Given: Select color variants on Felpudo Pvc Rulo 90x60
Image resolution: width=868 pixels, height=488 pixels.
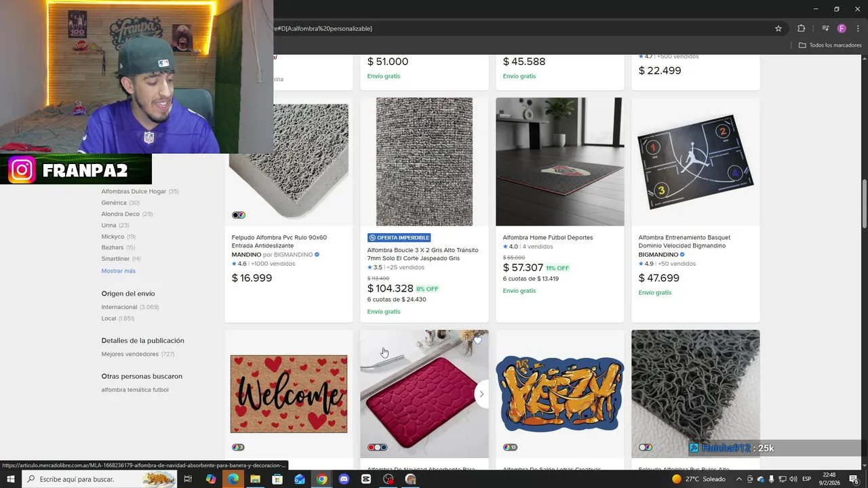Looking at the screenshot, I should point(239,215).
